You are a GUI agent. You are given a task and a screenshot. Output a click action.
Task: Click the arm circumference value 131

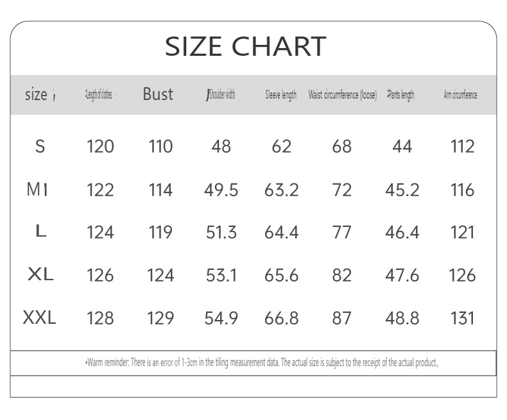(462, 318)
